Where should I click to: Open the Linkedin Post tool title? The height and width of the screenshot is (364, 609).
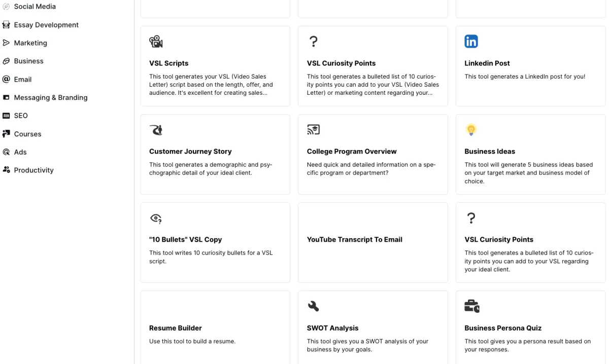click(x=487, y=63)
